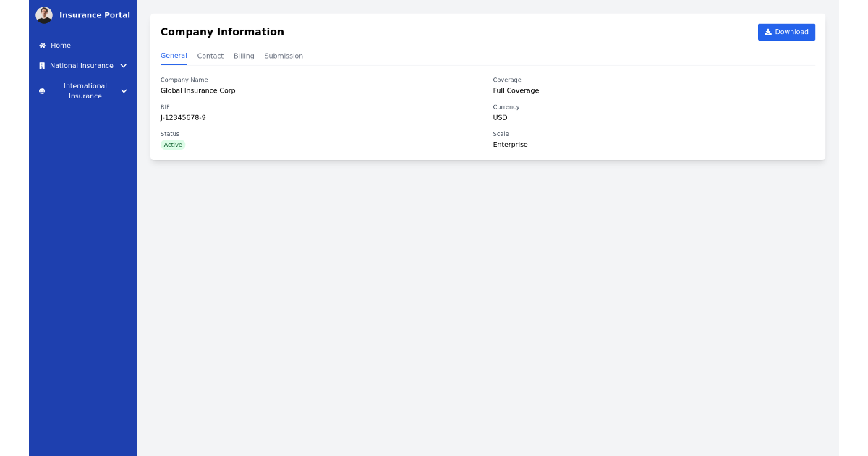This screenshot has height=456, width=868.
Task: Open the Home link text in the sidebar
Action: pyautogui.click(x=61, y=46)
